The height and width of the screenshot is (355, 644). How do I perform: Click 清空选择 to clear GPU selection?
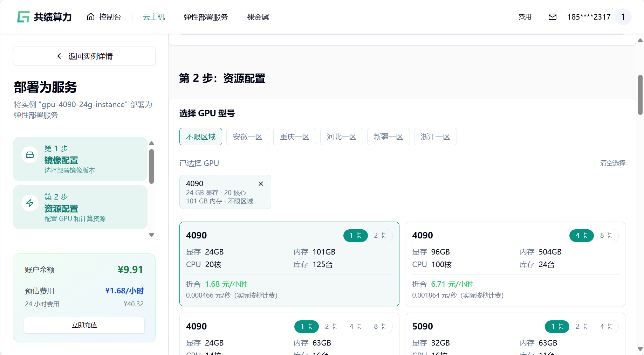coord(612,163)
